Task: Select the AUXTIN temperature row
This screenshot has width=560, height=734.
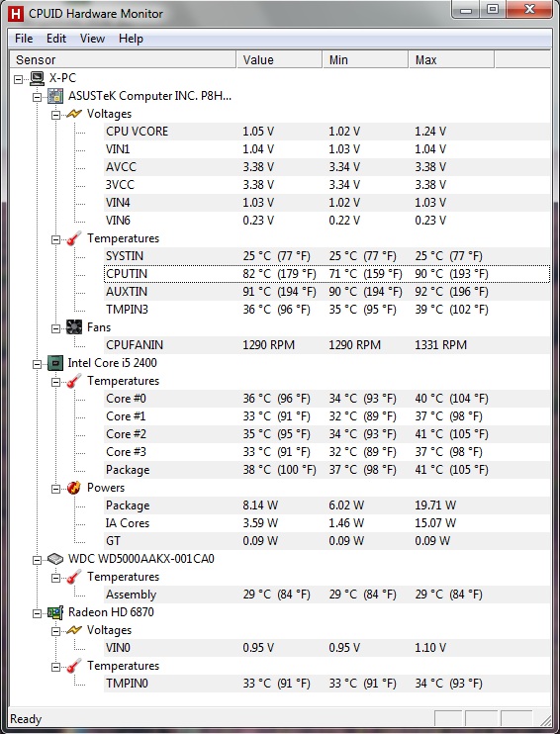Action: [x=327, y=292]
